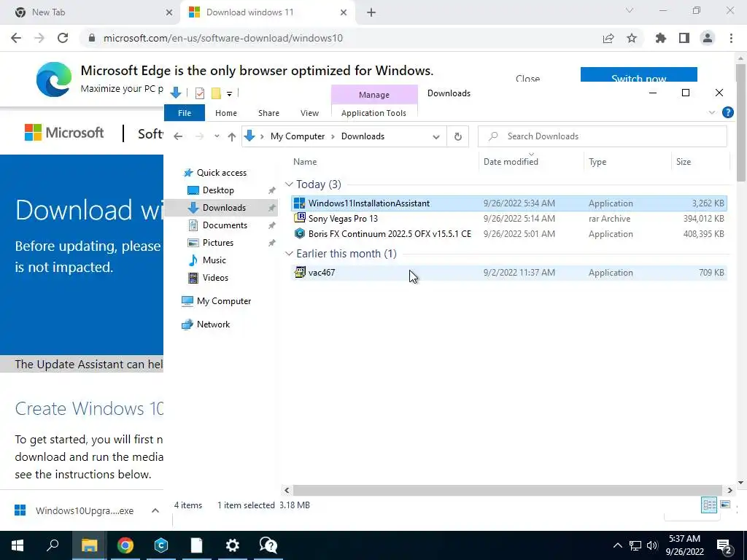This screenshot has width=747, height=560.
Task: Bookmark this page with the star icon
Action: click(632, 38)
